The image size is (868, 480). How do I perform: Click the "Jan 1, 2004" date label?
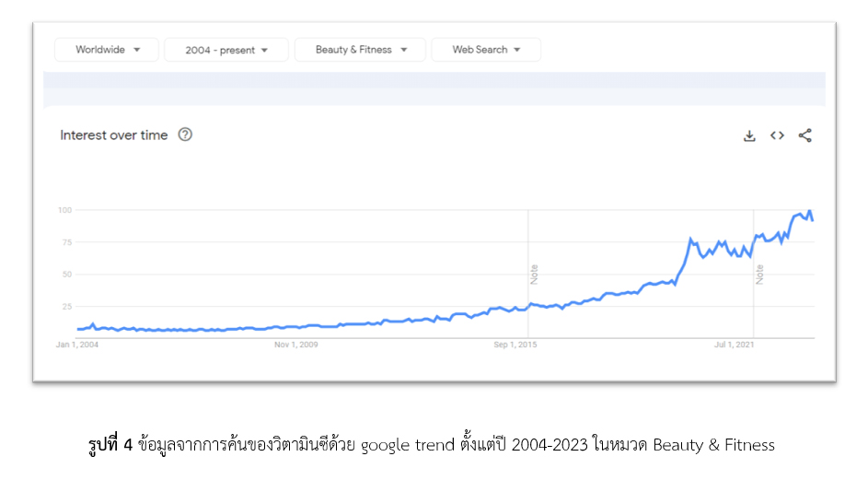[x=77, y=345]
